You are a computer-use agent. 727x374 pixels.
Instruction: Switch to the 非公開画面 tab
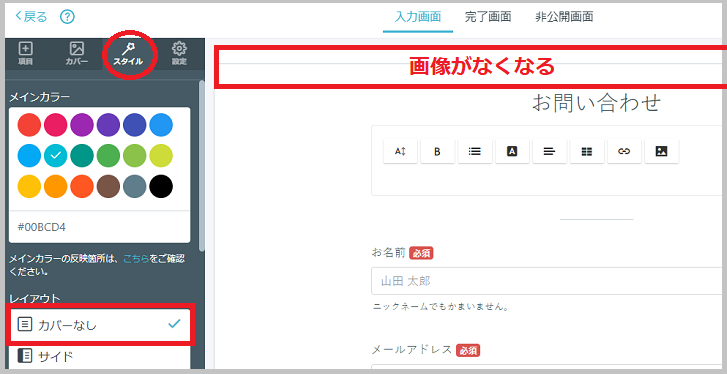point(564,17)
